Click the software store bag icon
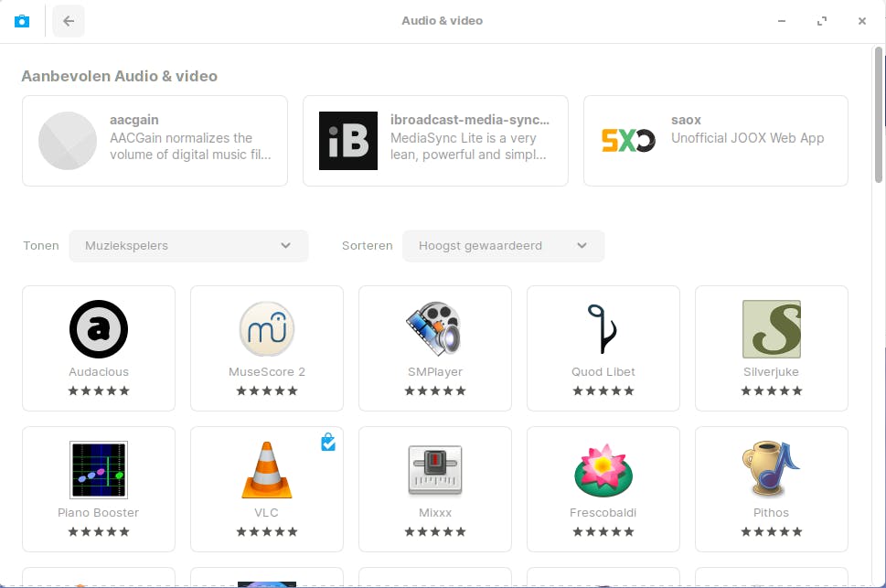886x588 pixels. 21,21
